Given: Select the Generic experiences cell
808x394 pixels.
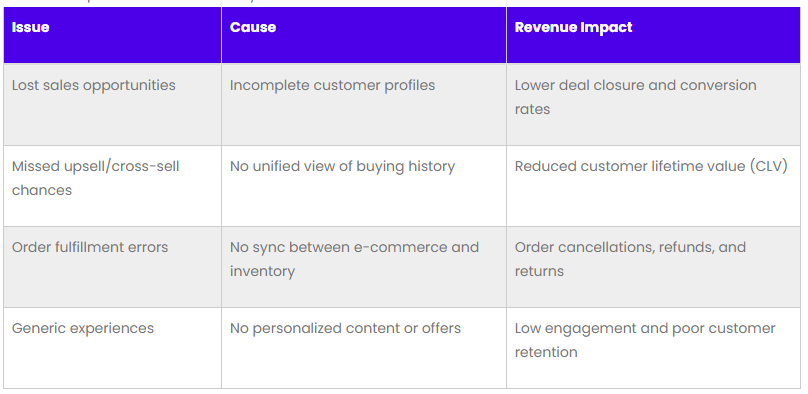Looking at the screenshot, I should tap(112, 348).
